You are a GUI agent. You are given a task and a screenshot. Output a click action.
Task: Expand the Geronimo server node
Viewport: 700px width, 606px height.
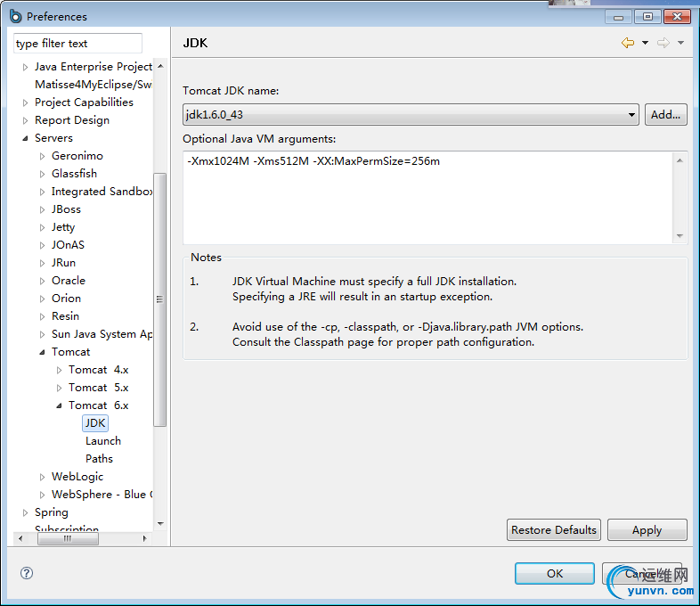point(43,156)
